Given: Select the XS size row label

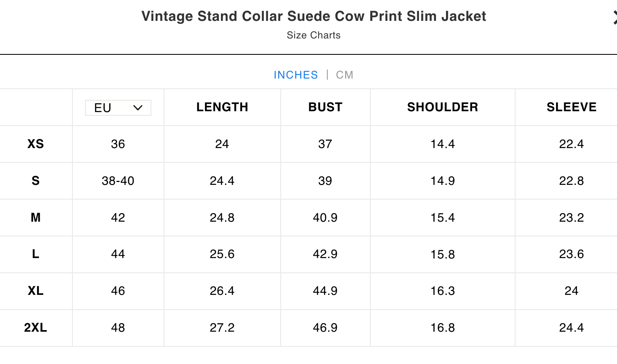Looking at the screenshot, I should click(36, 144).
